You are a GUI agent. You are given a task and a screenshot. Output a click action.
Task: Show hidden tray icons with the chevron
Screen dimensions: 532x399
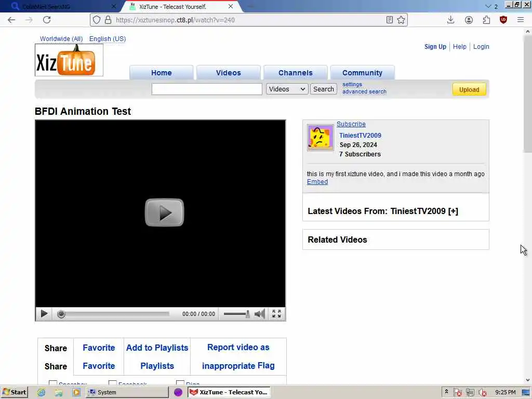(x=446, y=392)
